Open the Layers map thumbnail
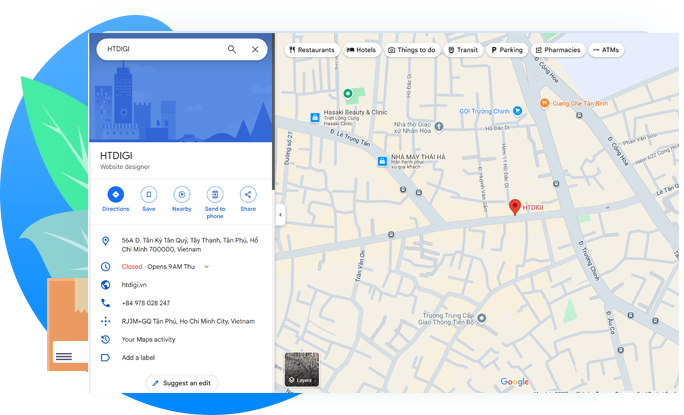 [x=302, y=369]
